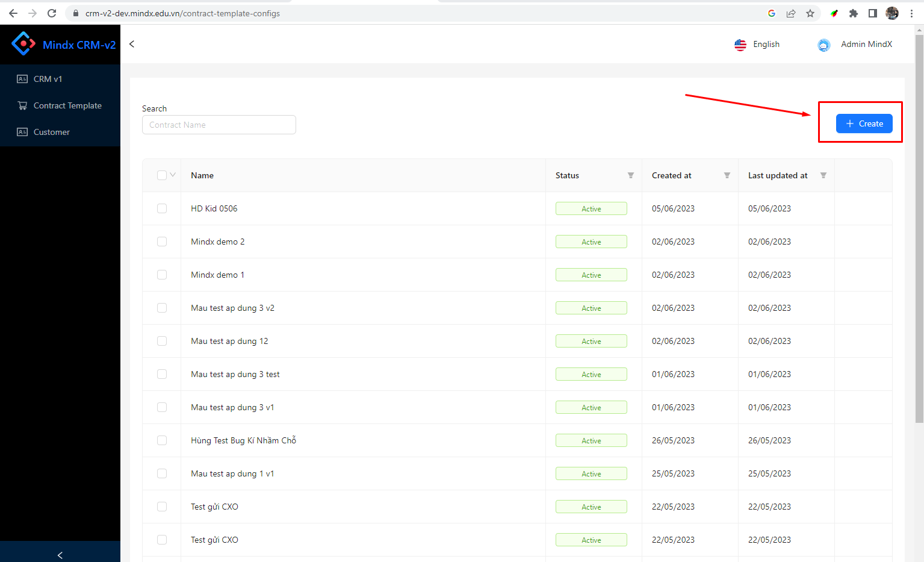Click the Create button
Screen dimensions: 924x562
(x=864, y=123)
